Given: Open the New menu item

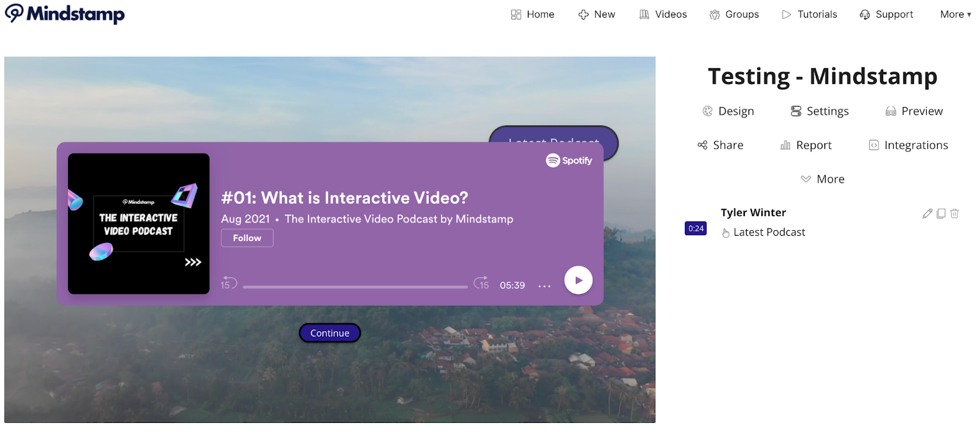Looking at the screenshot, I should point(597,14).
